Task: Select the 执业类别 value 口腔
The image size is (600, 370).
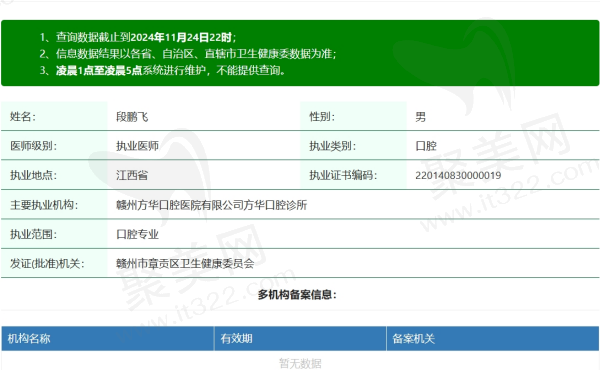Action: click(426, 146)
